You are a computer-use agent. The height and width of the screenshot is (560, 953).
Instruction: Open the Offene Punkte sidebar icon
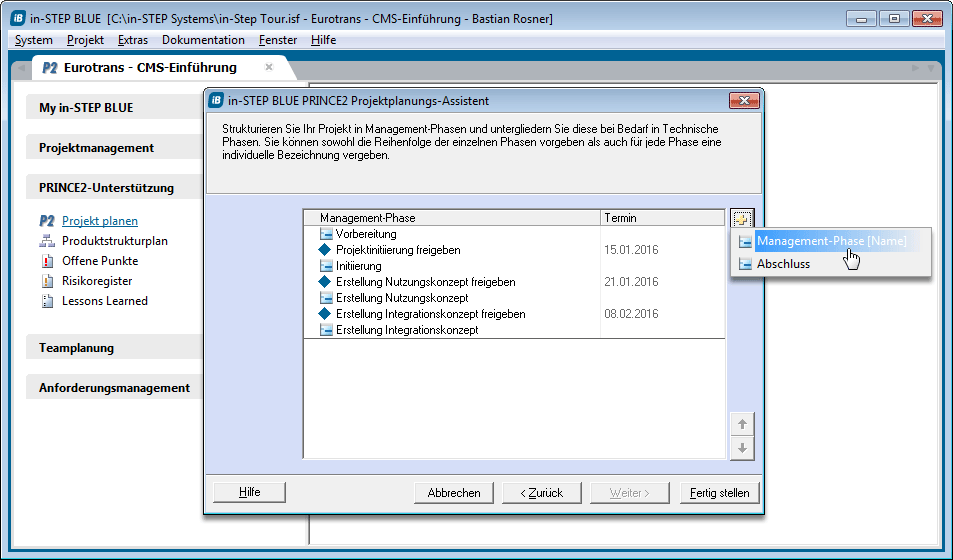46,261
